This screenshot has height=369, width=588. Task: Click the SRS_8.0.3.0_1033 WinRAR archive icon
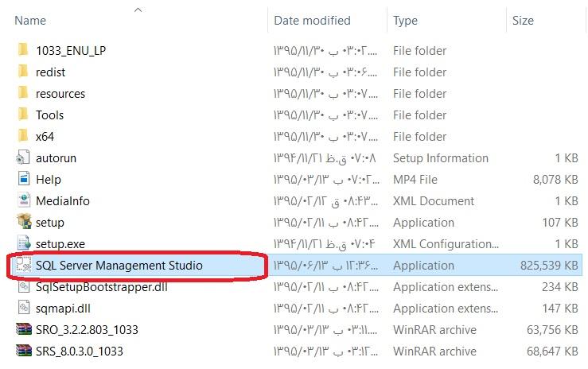coord(23,352)
